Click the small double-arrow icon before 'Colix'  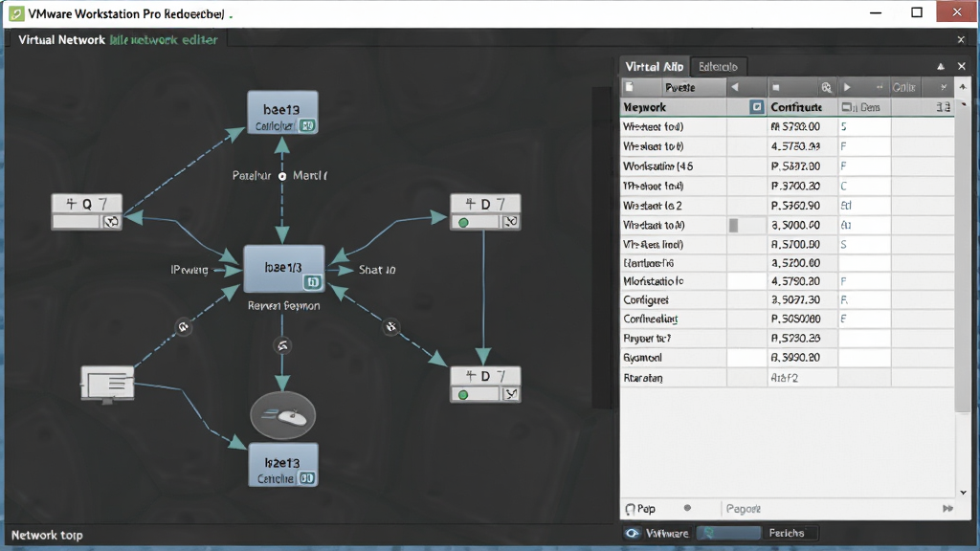(880, 87)
